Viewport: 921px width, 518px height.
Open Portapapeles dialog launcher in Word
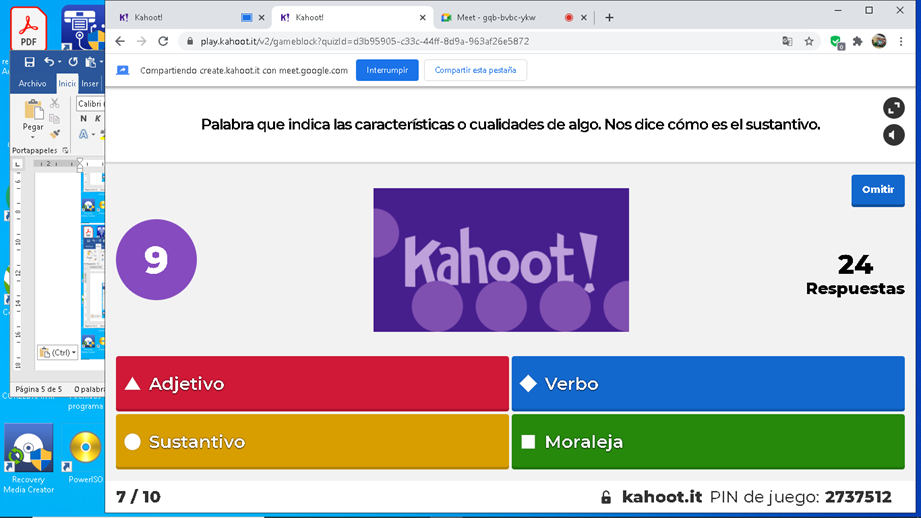pyautogui.click(x=65, y=150)
